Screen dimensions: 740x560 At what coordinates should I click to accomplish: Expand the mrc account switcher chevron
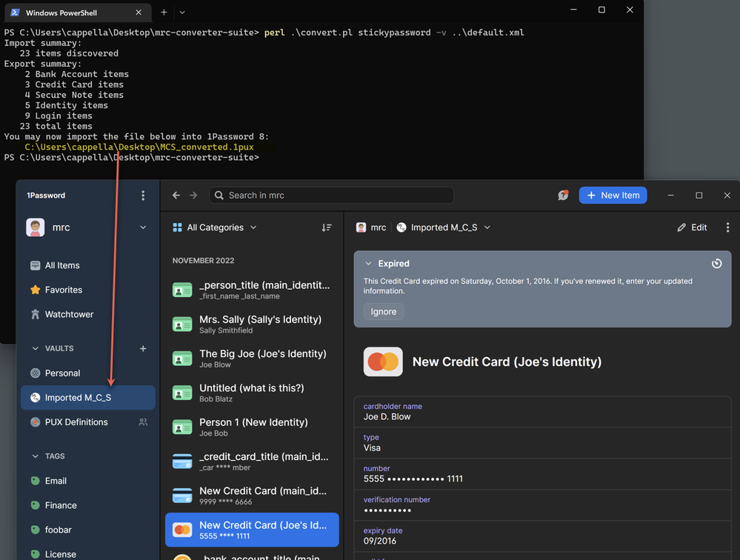click(x=143, y=227)
